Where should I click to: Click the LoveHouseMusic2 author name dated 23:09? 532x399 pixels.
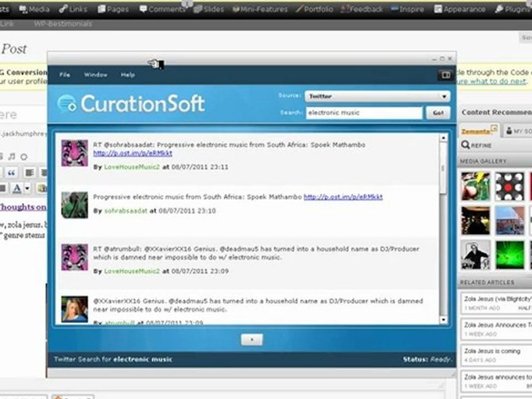click(x=132, y=271)
